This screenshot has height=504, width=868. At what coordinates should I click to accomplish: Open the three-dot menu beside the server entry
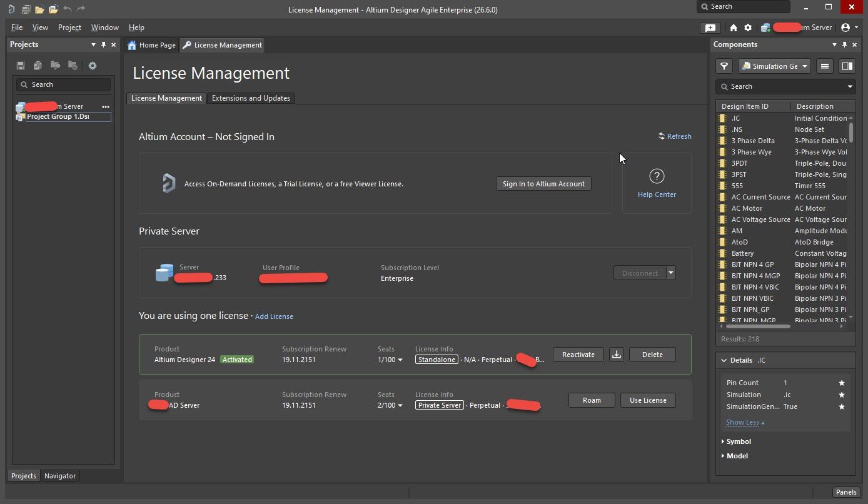pos(106,106)
